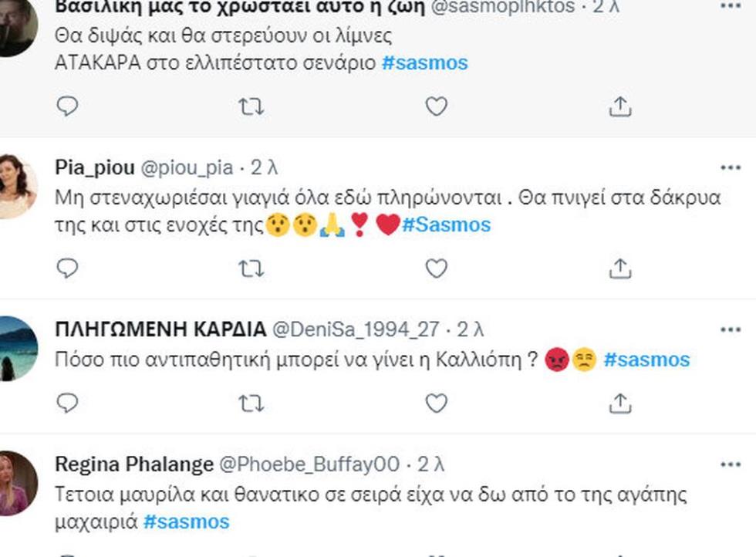Viewport: 756px width, 557px height.
Task: Open more options for Regina Phalange tweet
Action: [x=730, y=464]
